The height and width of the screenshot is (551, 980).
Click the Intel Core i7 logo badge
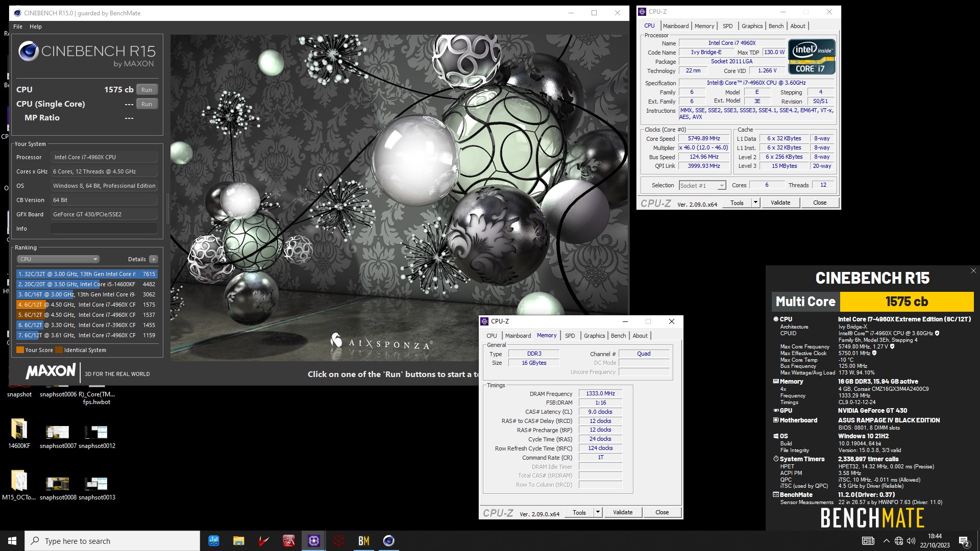[x=812, y=57]
